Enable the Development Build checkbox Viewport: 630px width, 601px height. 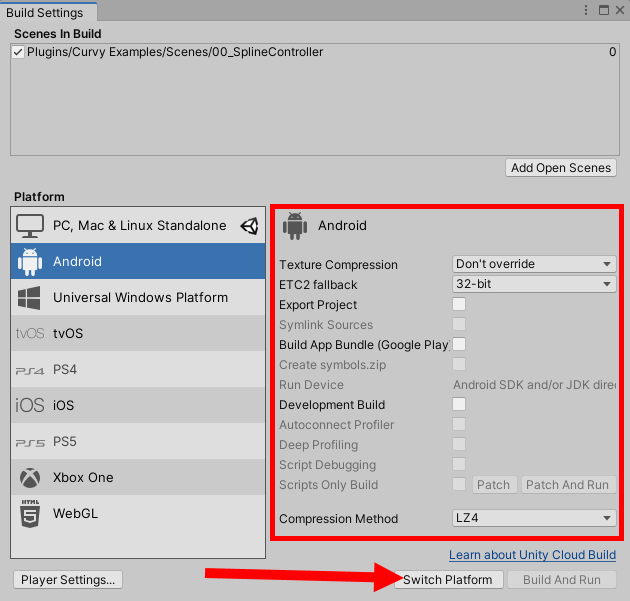(x=459, y=404)
